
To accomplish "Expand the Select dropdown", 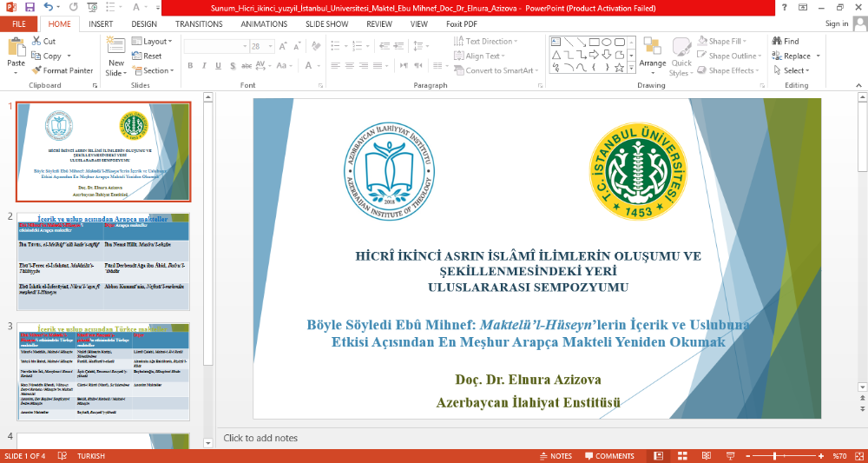I will pyautogui.click(x=792, y=70).
